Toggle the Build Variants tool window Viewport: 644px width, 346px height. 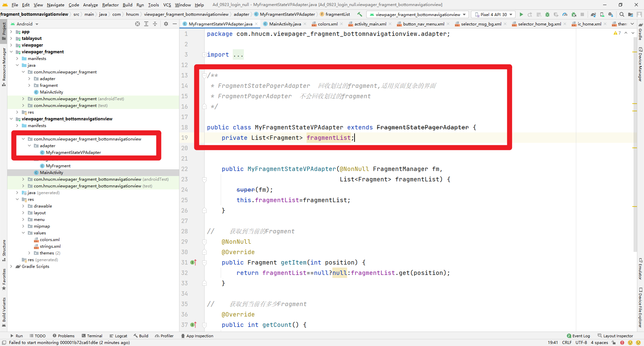(4, 312)
